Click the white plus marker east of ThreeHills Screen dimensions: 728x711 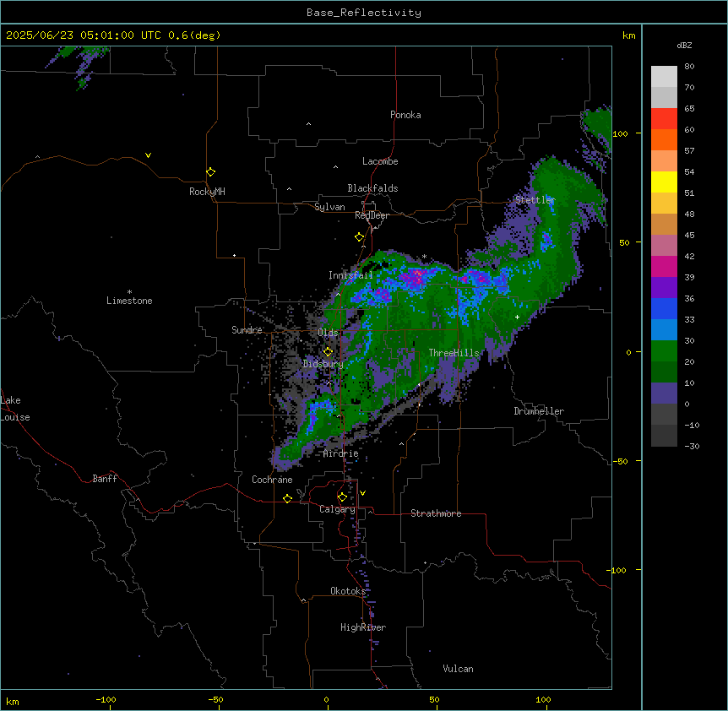point(517,317)
